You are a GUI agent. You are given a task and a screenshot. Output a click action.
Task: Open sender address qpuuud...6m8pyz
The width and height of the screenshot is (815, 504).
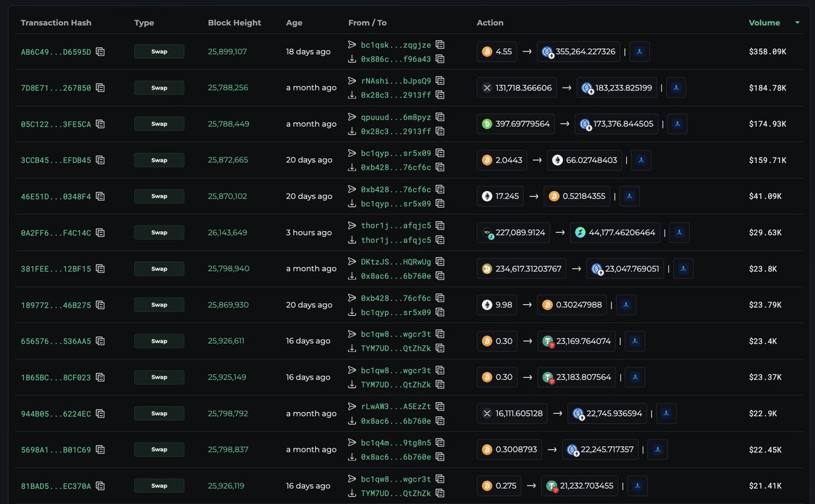396,117
